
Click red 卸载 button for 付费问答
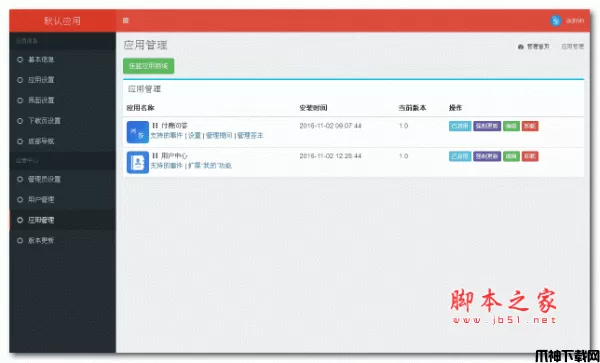[530, 126]
